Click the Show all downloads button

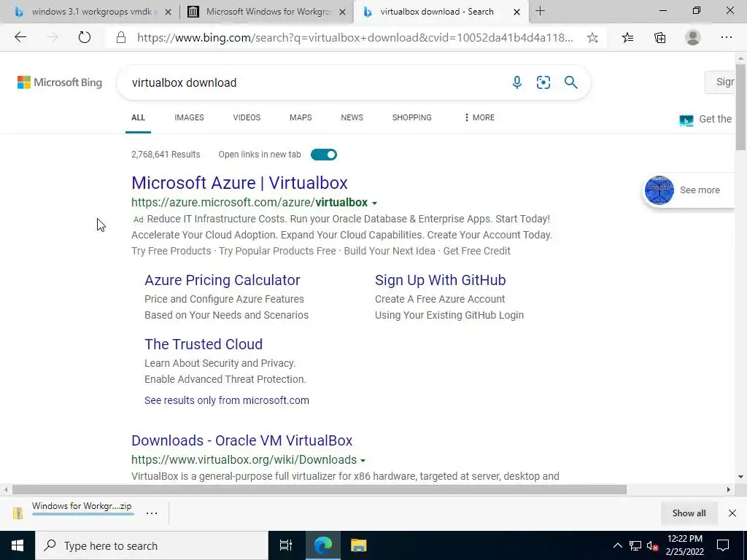click(x=689, y=513)
